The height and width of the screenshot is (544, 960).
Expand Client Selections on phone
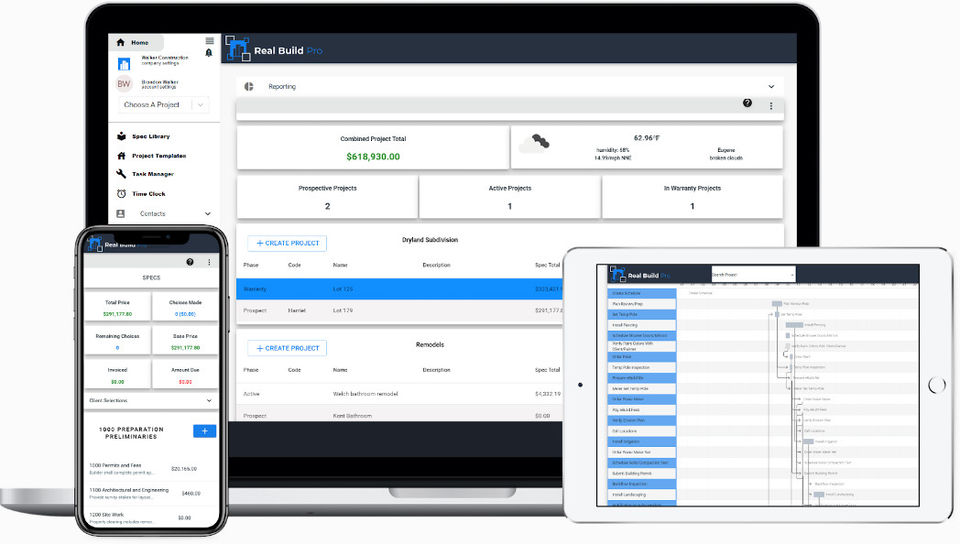click(x=151, y=400)
